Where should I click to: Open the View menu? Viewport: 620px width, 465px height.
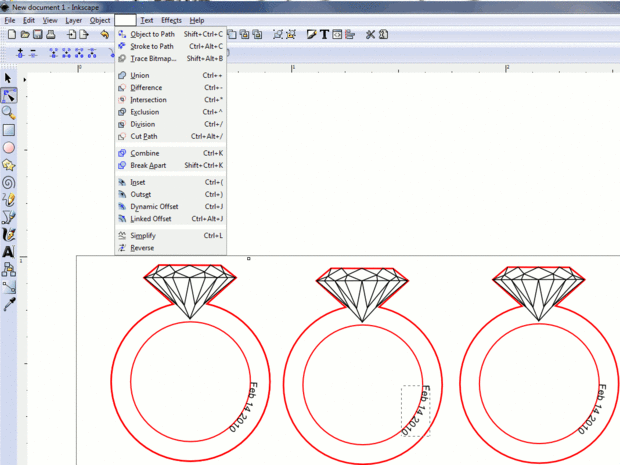pos(50,20)
